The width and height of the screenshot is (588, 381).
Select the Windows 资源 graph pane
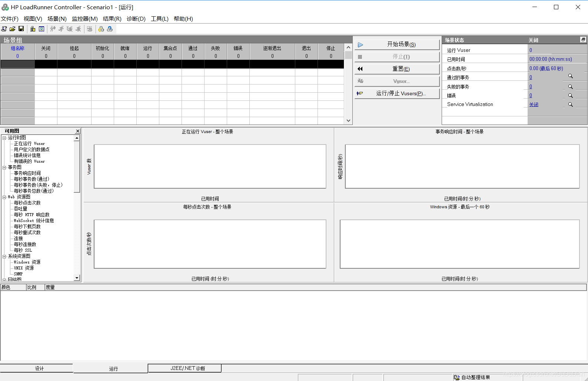(461, 243)
